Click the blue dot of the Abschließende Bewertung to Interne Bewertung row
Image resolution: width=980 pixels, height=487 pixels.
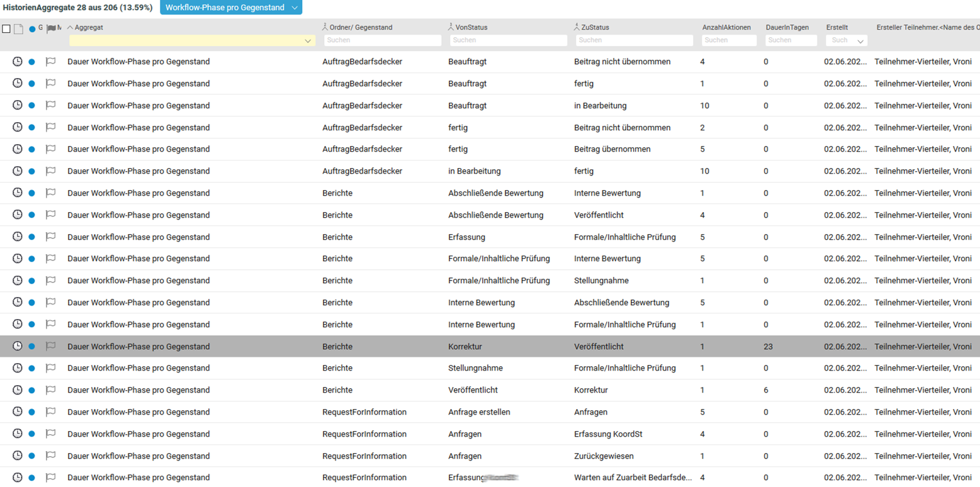tap(32, 194)
